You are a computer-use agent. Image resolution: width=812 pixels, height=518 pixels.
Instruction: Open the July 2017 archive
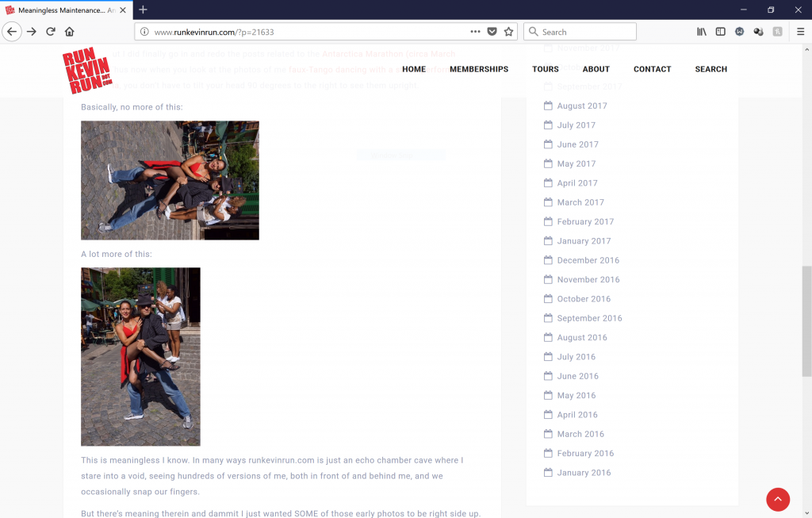pyautogui.click(x=576, y=125)
